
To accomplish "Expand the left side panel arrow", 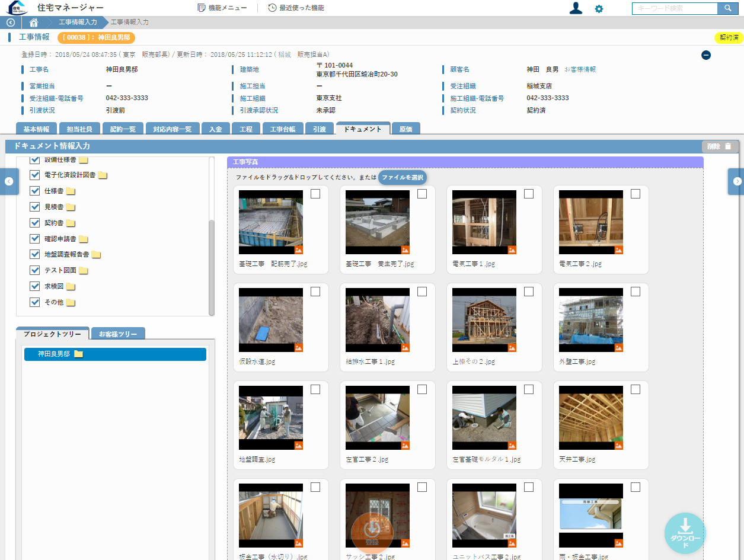I will (9, 181).
